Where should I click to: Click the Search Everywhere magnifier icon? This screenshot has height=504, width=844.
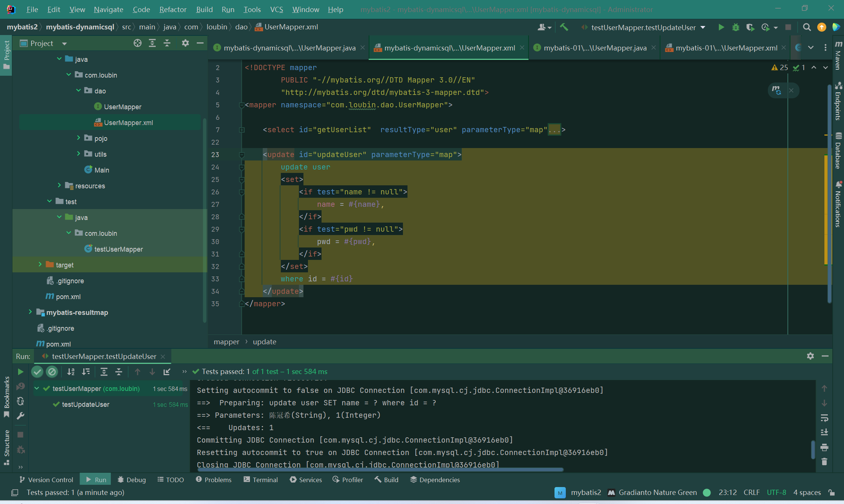807,27
